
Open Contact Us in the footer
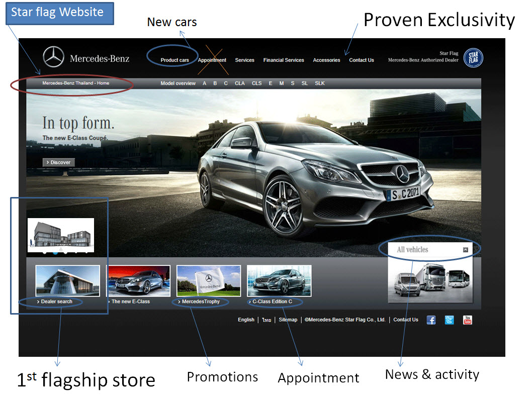(x=406, y=320)
